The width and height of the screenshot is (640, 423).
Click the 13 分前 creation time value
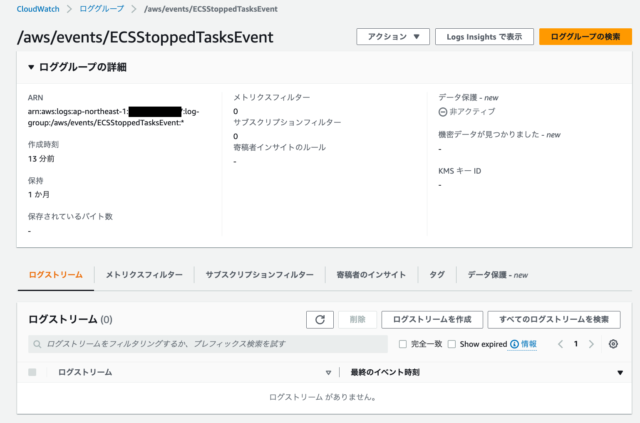click(41, 159)
